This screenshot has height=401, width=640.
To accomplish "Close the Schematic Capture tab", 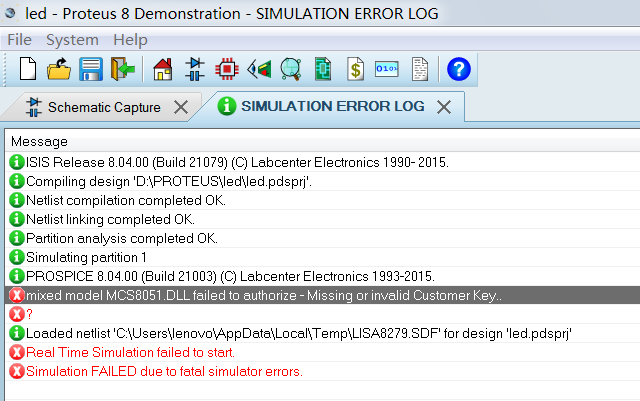I will coord(180,107).
